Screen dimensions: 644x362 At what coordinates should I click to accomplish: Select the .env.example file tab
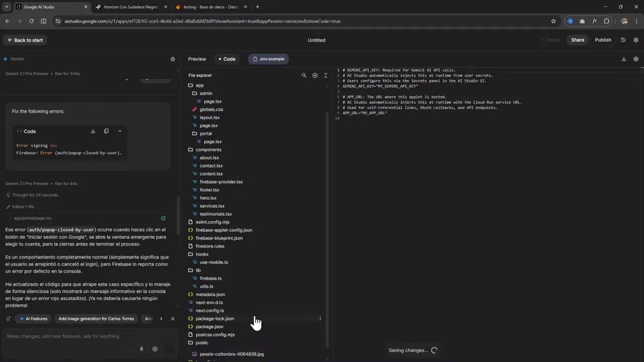coord(268,59)
